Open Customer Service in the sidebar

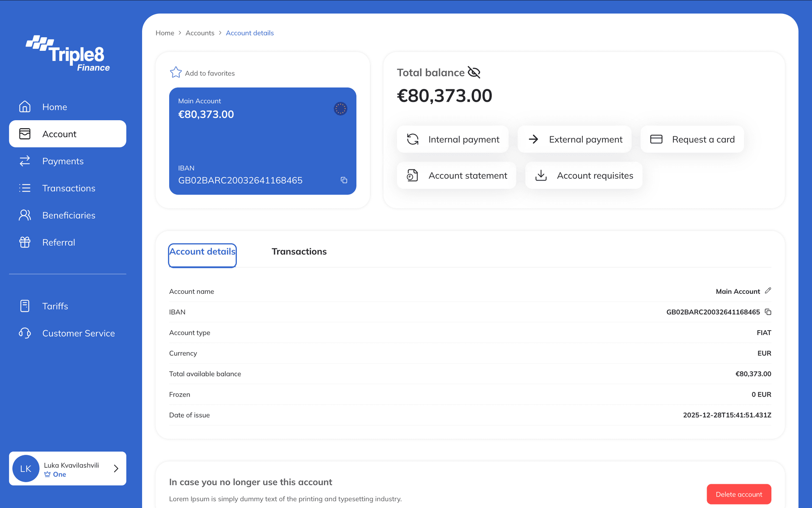point(68,333)
